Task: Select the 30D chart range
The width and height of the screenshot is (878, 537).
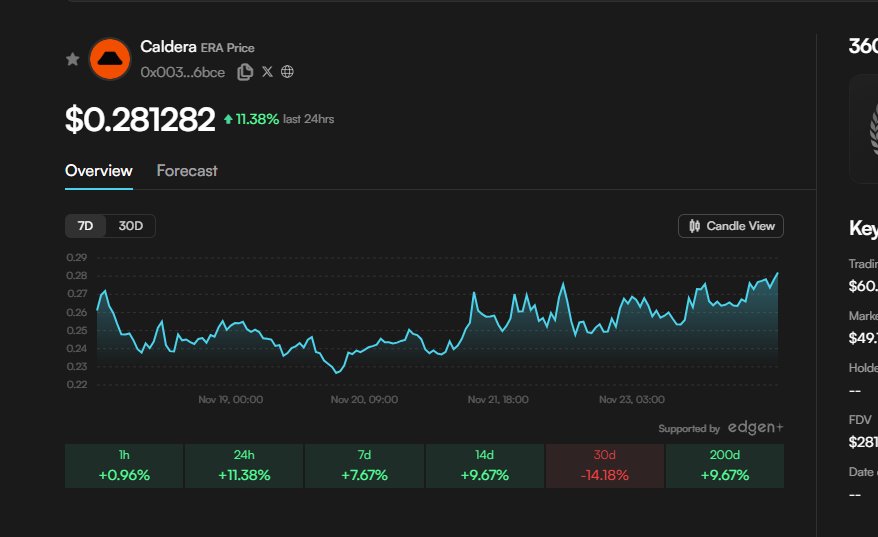Action: 130,226
